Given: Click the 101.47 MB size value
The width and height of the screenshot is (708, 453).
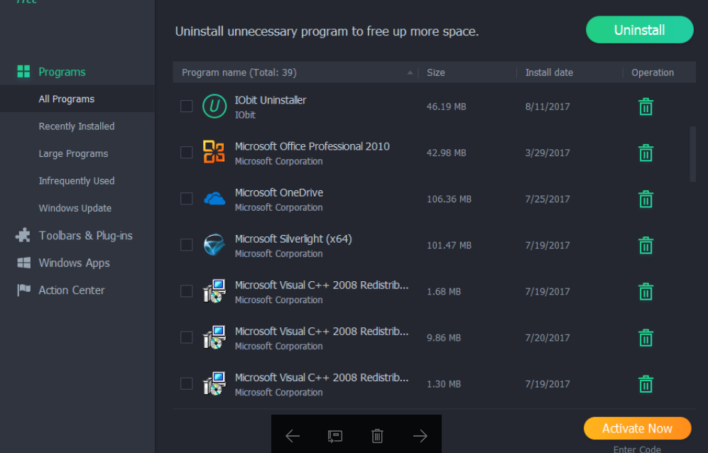Looking at the screenshot, I should [449, 245].
